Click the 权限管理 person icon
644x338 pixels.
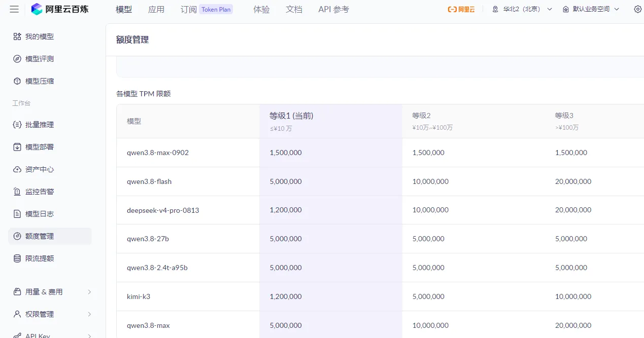click(x=17, y=314)
